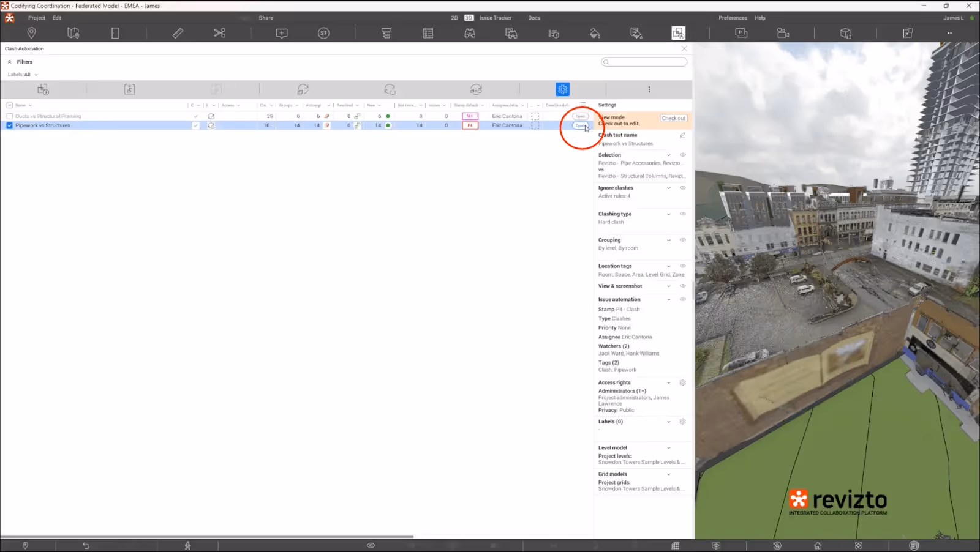Open the location pin tool in top toolbar

(x=31, y=33)
